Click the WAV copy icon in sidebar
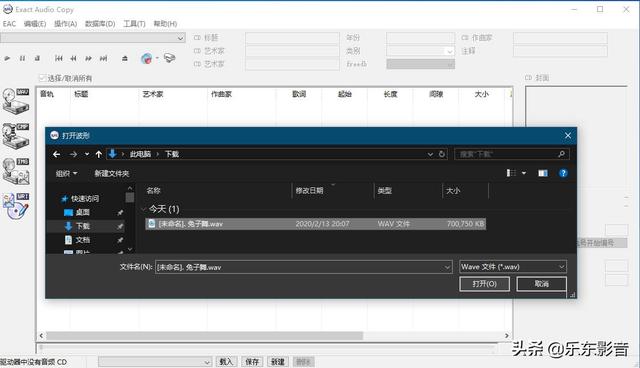Viewport: 640px width, 368px height. tap(16, 101)
